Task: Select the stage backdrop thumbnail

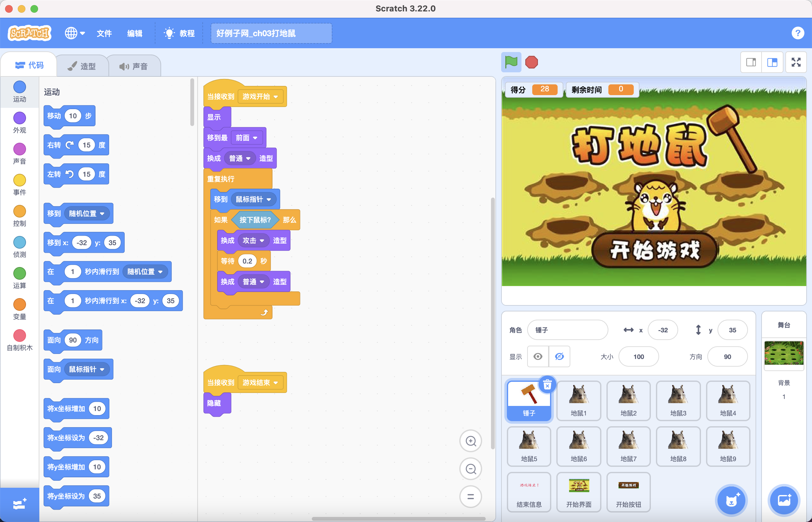Action: pos(783,353)
